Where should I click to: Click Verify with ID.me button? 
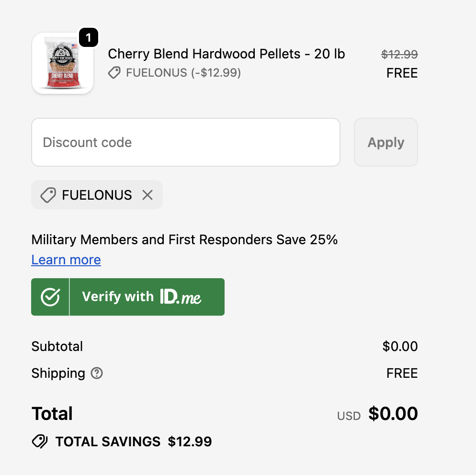click(128, 297)
